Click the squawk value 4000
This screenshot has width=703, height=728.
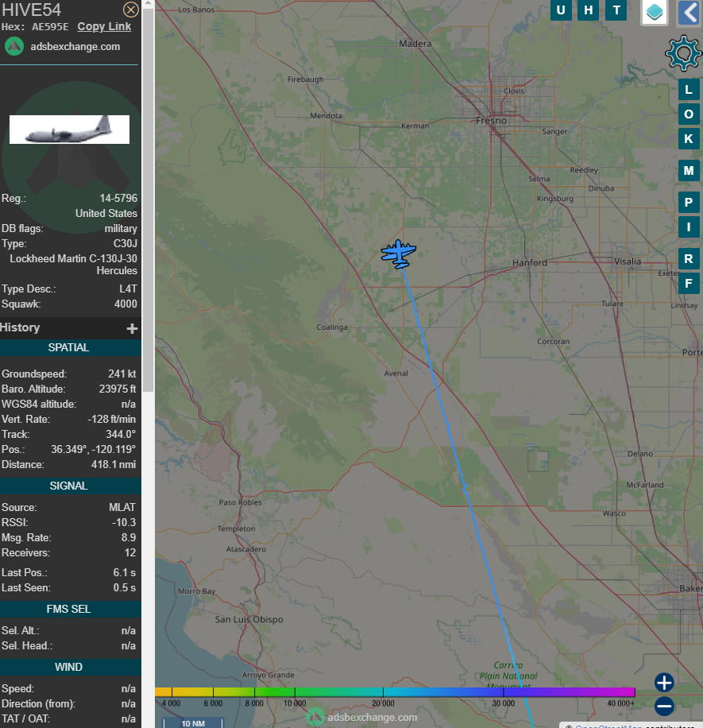(126, 304)
